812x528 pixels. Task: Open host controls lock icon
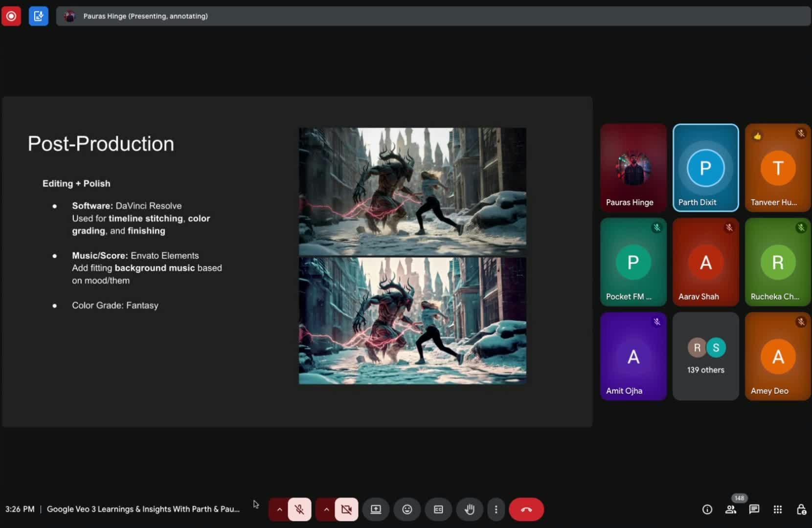tap(801, 509)
